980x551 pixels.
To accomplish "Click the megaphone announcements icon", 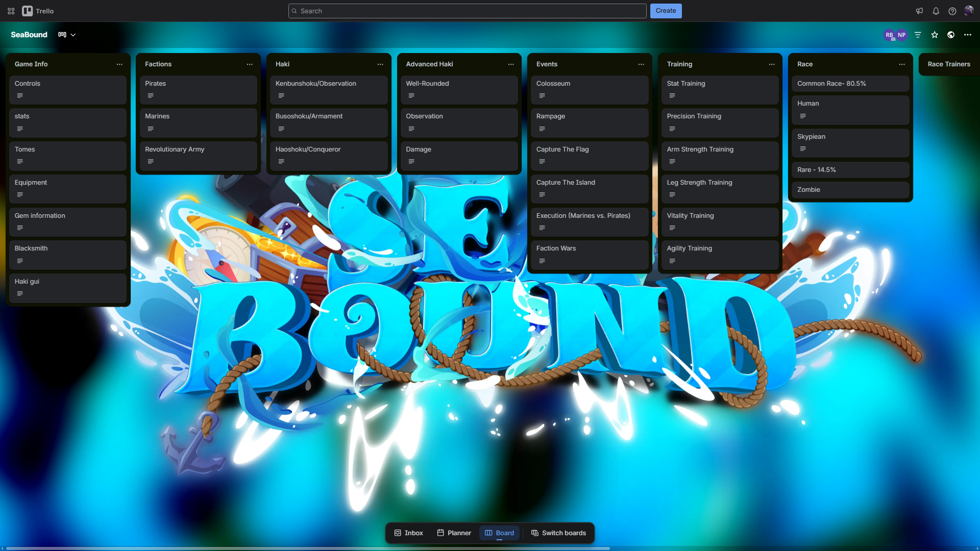I will point(919,11).
